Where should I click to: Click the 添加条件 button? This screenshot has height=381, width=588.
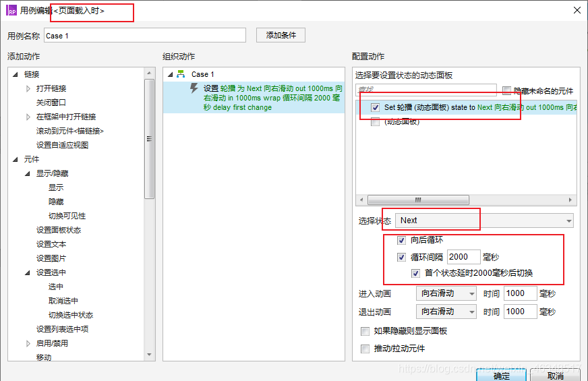coord(281,35)
